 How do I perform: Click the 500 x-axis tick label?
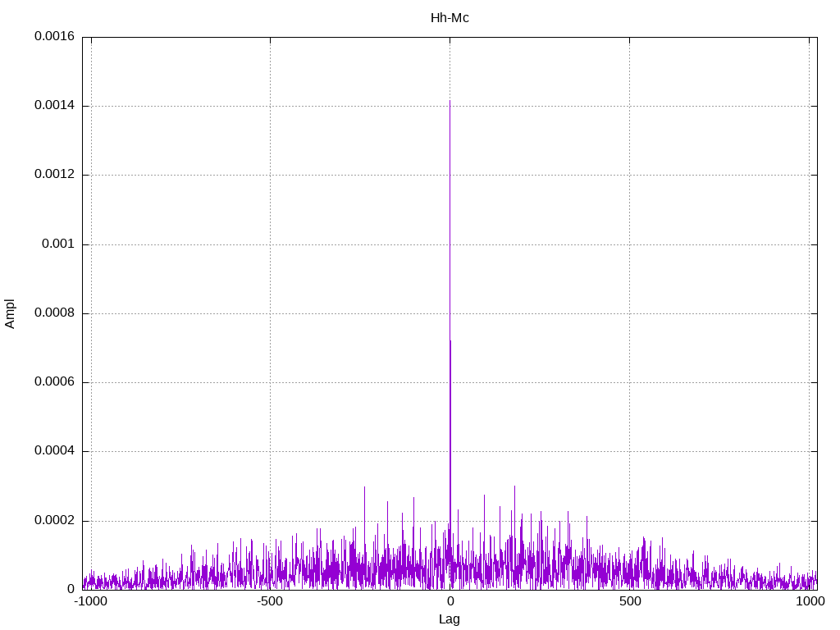click(629, 601)
